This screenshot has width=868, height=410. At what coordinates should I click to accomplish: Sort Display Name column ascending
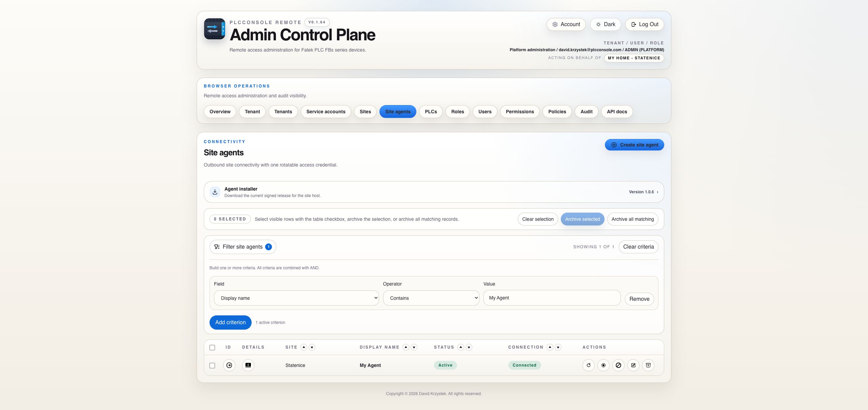pos(406,347)
